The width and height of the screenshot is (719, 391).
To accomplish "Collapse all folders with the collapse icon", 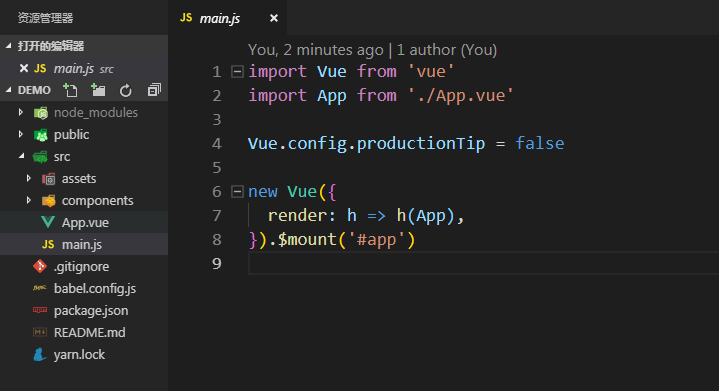I will click(155, 90).
